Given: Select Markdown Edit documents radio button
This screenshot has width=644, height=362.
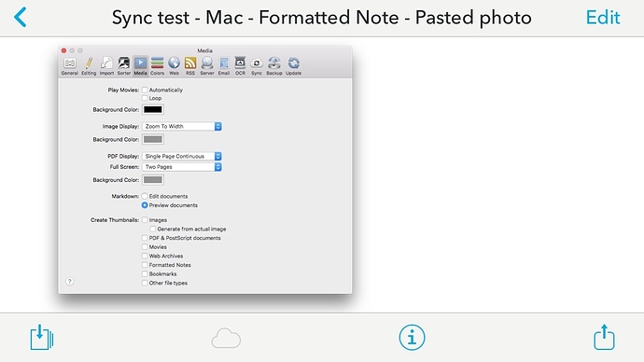Looking at the screenshot, I should pos(145,196).
